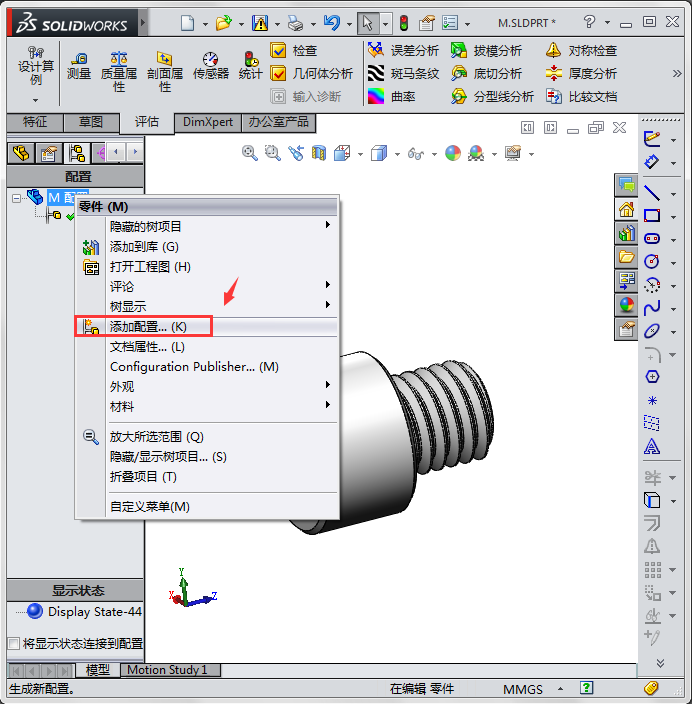
Task: Toggle 将显示状态连接到配置 checkbox
Action: pyautogui.click(x=14, y=644)
